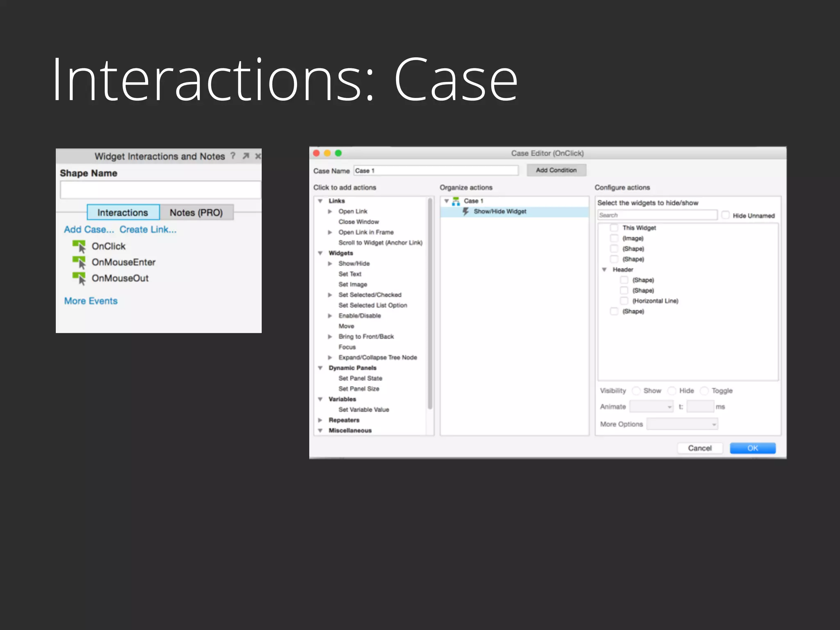The image size is (840, 630).
Task: Check the (Horizontal Line) checkbox
Action: [624, 301]
